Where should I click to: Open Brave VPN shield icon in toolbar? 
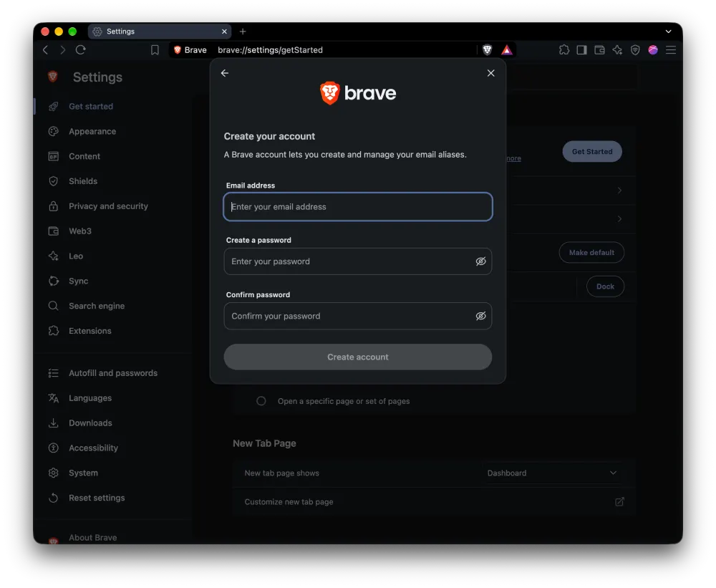(x=635, y=50)
